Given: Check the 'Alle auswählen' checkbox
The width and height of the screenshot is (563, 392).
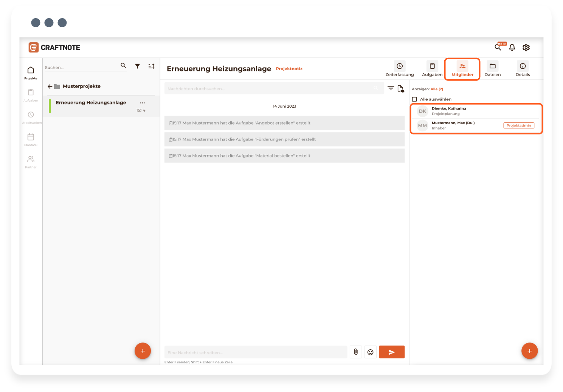Looking at the screenshot, I should click(x=414, y=99).
